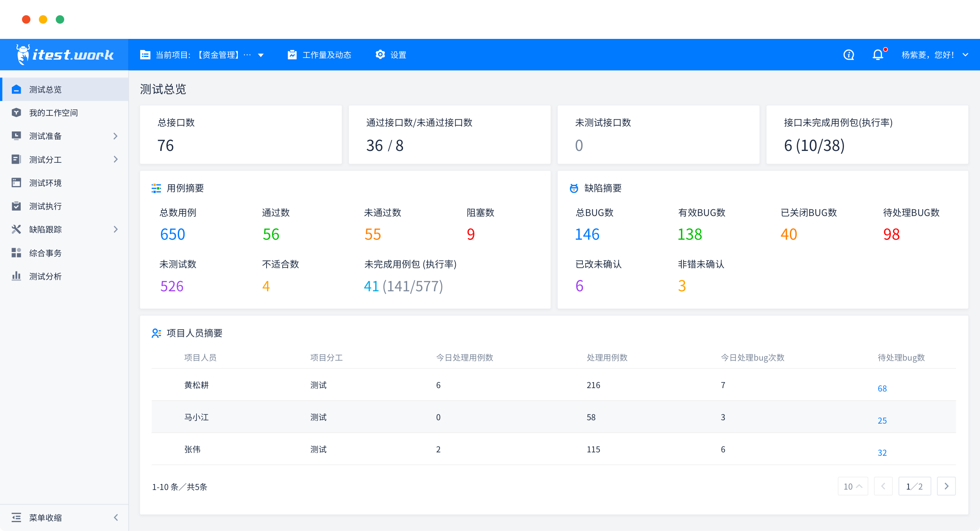Open the info help icon
The height and width of the screenshot is (531, 980).
coord(849,55)
